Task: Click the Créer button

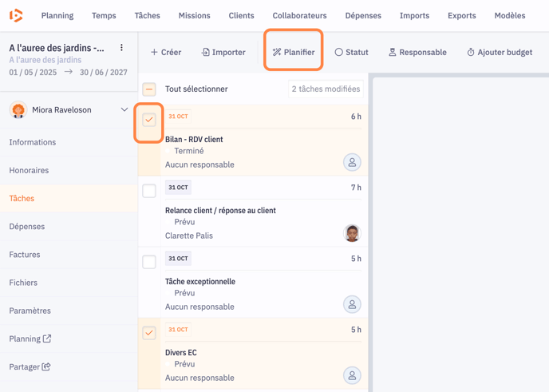Action: coord(166,53)
